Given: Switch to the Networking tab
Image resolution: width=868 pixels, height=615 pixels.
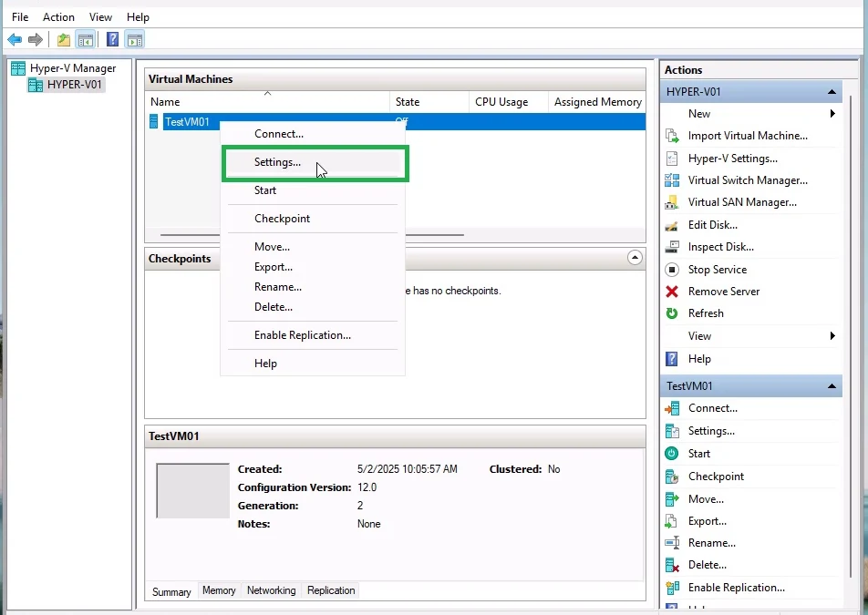Looking at the screenshot, I should click(x=272, y=590).
